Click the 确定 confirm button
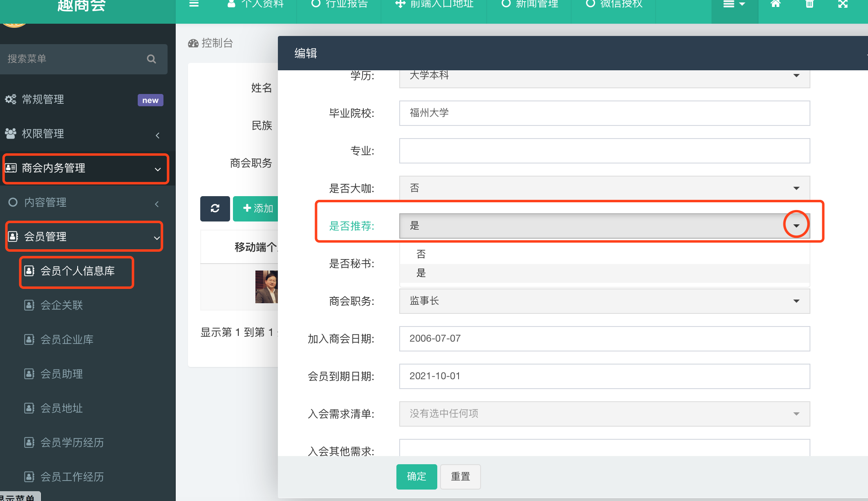The width and height of the screenshot is (868, 501). coord(416,476)
